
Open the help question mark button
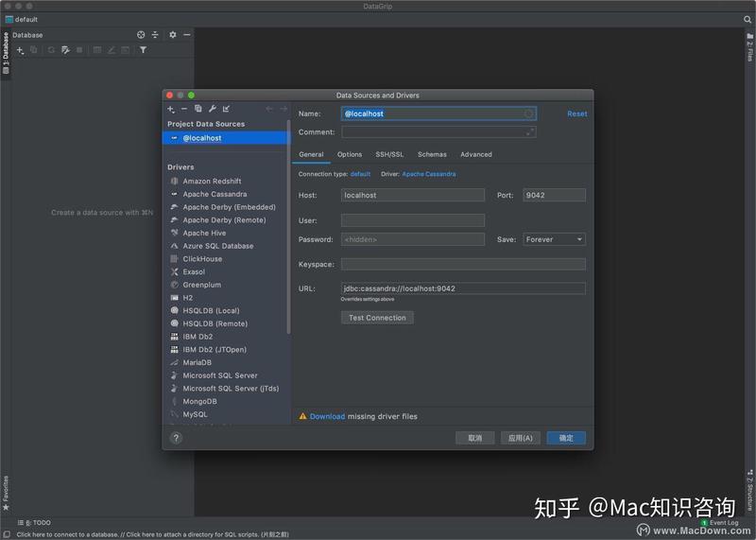176,438
